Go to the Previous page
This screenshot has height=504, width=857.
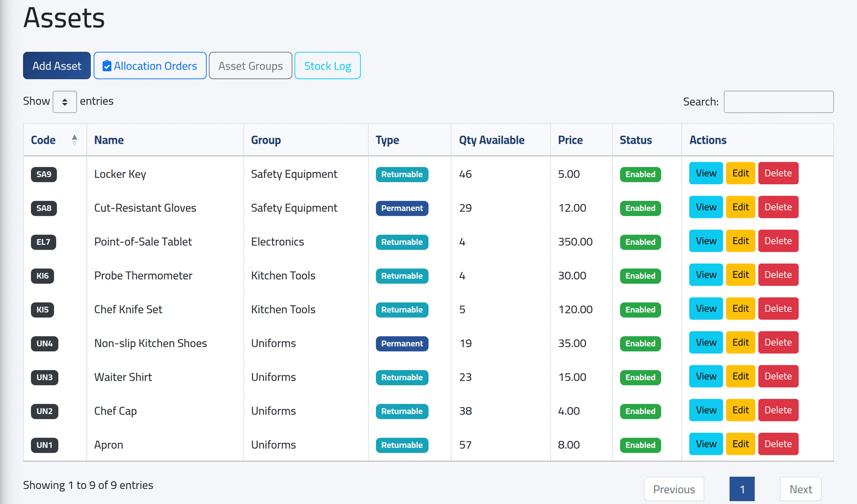point(674,490)
